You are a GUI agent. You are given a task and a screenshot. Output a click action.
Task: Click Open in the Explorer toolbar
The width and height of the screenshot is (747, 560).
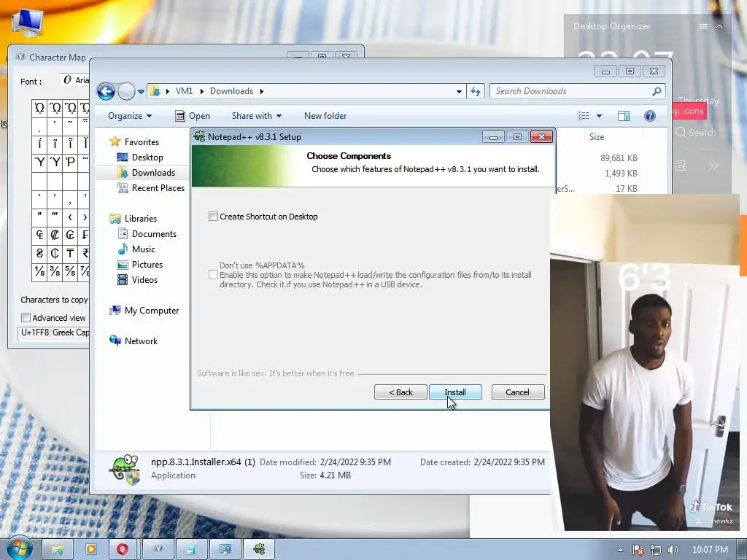[x=193, y=116]
